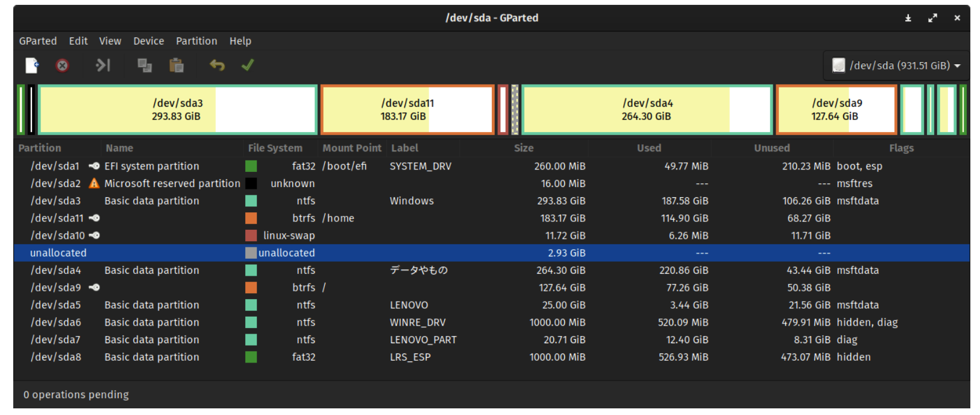Click SYSTEM_DRV label cell
This screenshot has width=980, height=415.
tap(421, 166)
